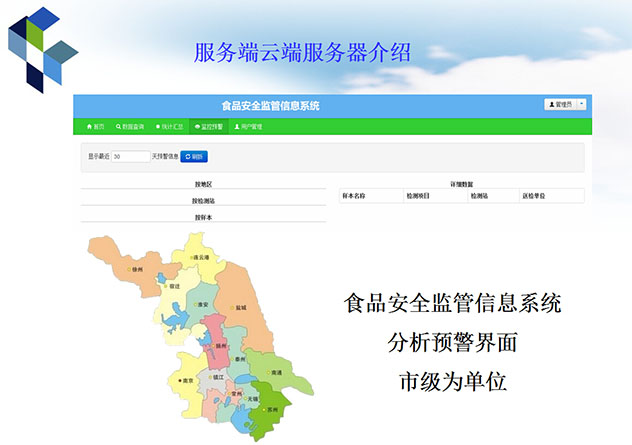This screenshot has height=445, width=632.
Task: Open the dropdown arrow beside 管理员
Action: point(582,104)
